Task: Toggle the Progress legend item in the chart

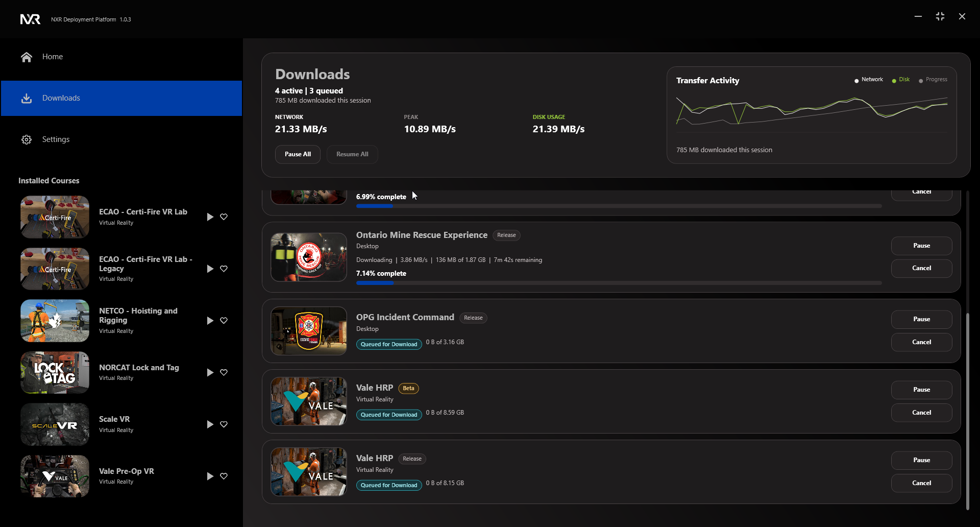Action: point(934,80)
